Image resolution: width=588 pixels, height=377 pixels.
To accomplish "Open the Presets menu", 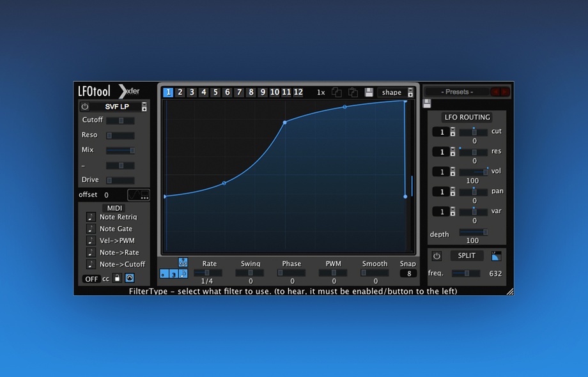I will tap(457, 92).
